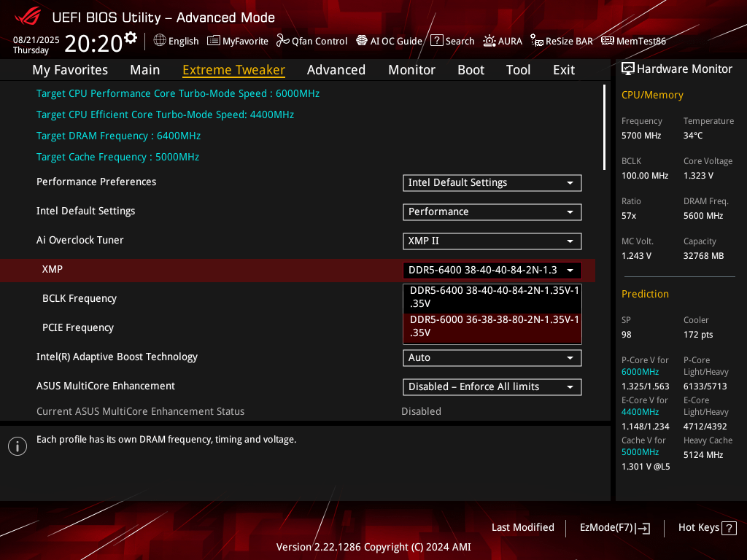Open the Exit tab
Viewport: 747px width, 560px height.
tap(564, 70)
